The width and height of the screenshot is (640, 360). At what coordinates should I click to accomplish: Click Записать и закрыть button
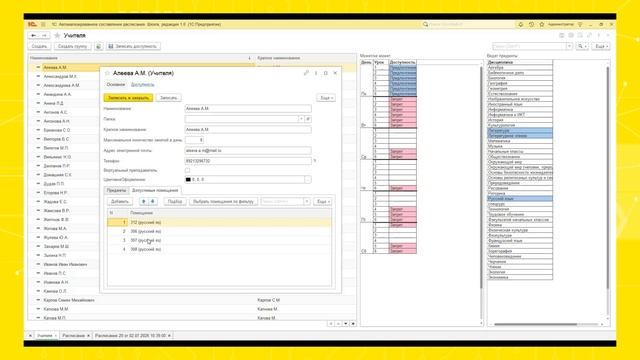click(128, 98)
